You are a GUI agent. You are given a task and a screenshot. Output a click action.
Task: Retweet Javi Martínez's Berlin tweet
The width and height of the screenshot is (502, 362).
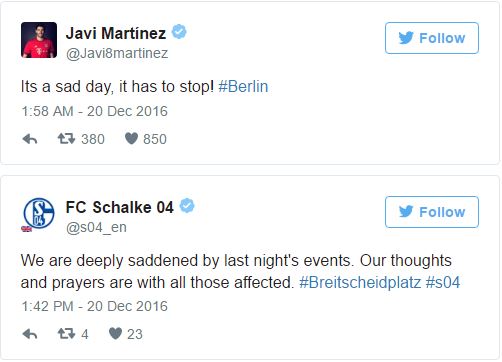pyautogui.click(x=66, y=139)
